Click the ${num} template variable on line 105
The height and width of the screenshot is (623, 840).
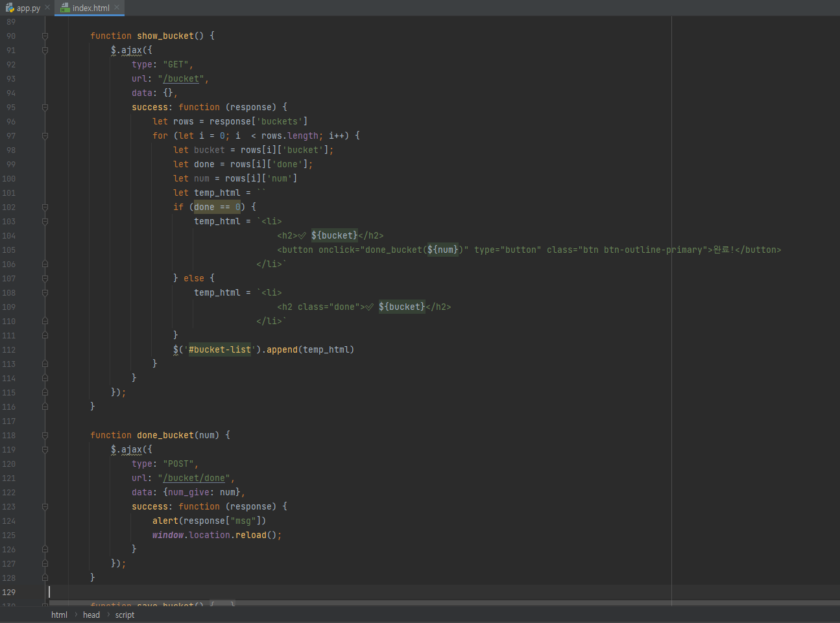coord(443,250)
